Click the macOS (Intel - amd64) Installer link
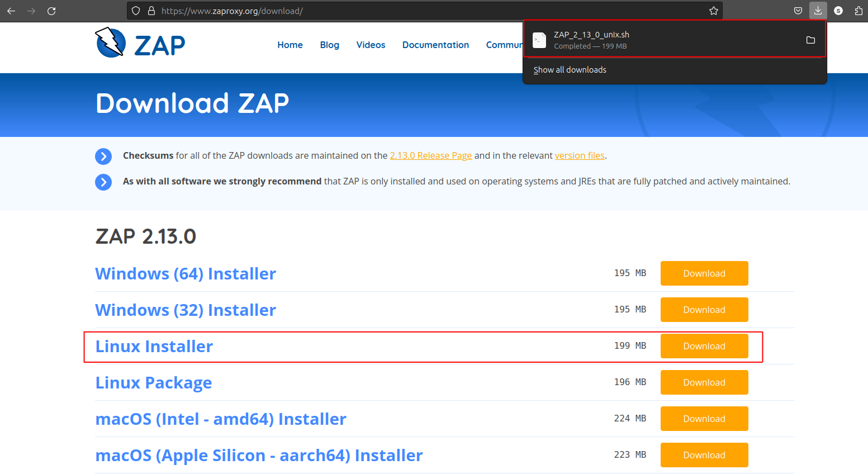Image resolution: width=868 pixels, height=474 pixels. click(221, 419)
